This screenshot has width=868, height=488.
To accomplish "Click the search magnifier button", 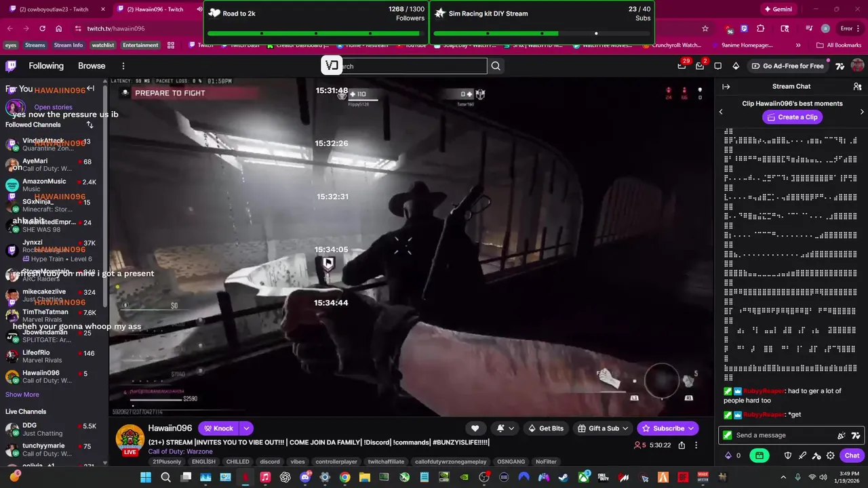I will coord(496,66).
